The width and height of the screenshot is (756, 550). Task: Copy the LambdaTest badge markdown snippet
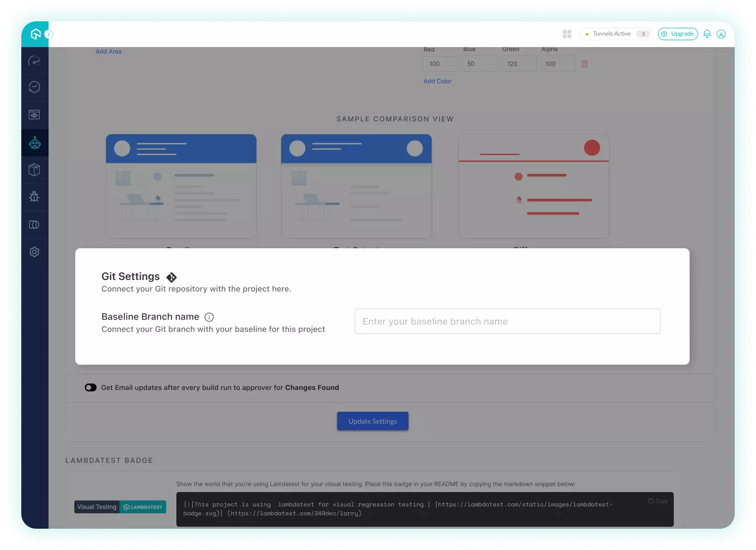click(657, 501)
